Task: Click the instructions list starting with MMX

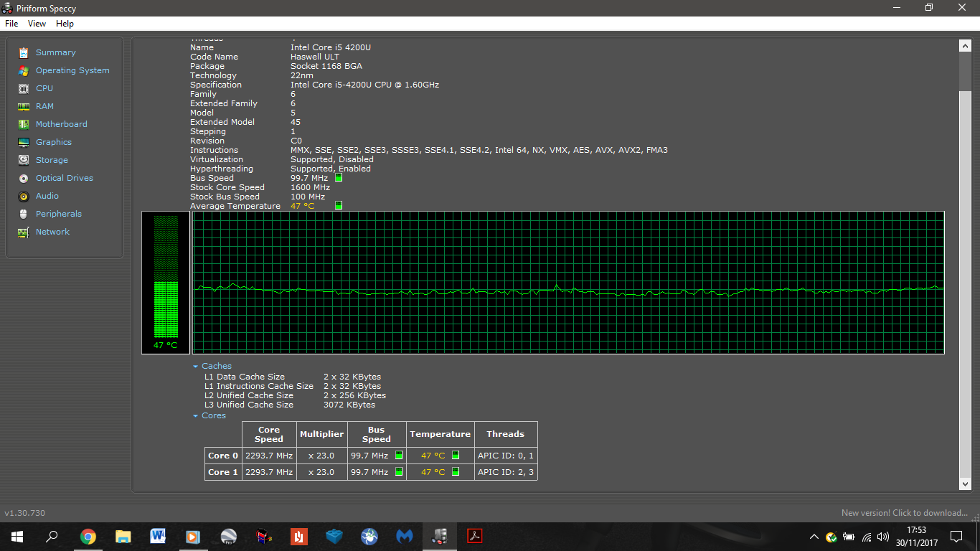Action: 479,150
